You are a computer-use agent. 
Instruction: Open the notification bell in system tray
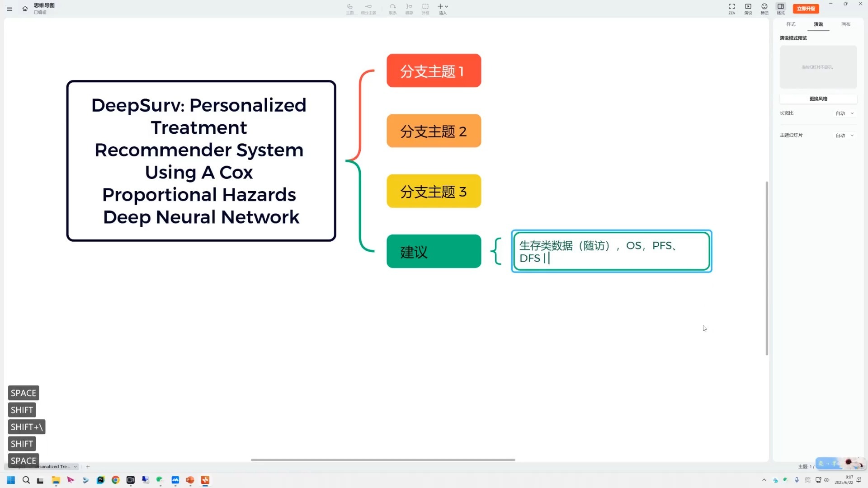[859, 480]
